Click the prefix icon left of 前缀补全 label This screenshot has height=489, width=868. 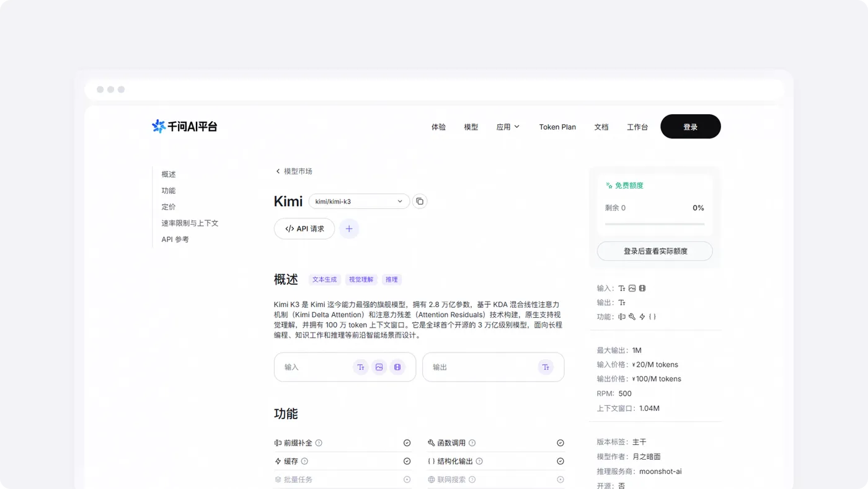pyautogui.click(x=278, y=443)
